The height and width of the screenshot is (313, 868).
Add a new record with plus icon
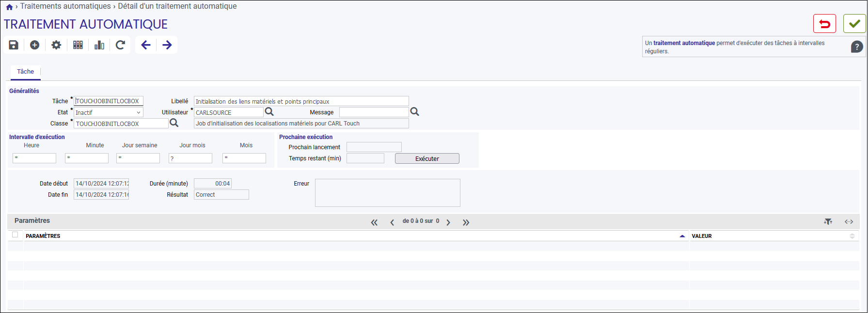34,45
